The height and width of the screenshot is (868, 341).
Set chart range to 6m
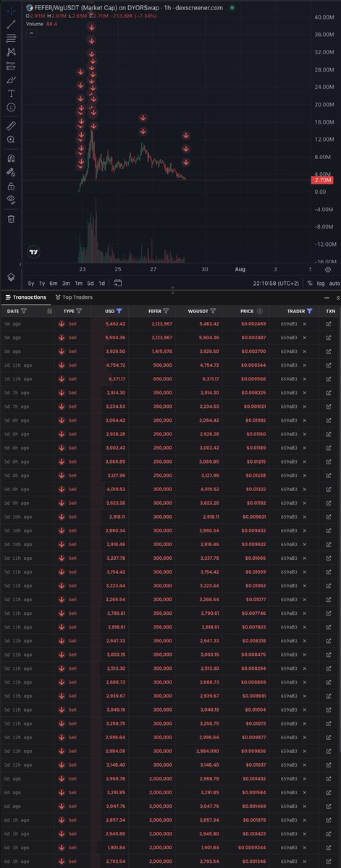point(54,284)
